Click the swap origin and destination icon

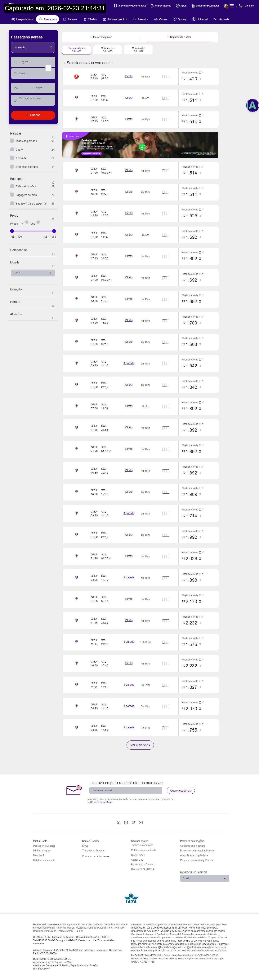pos(48,68)
